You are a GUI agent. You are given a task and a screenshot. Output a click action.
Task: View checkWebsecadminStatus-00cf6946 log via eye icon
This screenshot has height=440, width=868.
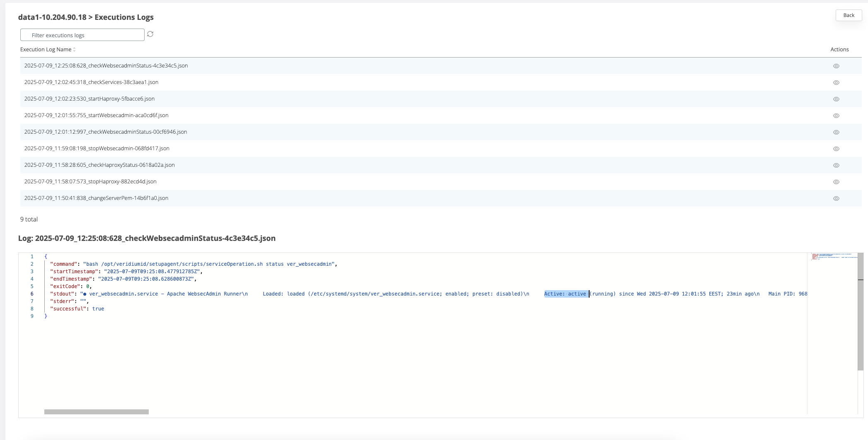(x=836, y=132)
